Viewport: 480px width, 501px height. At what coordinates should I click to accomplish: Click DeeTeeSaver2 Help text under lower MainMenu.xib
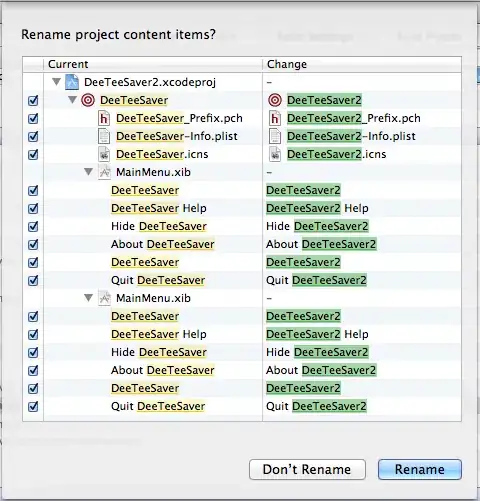tap(317, 334)
